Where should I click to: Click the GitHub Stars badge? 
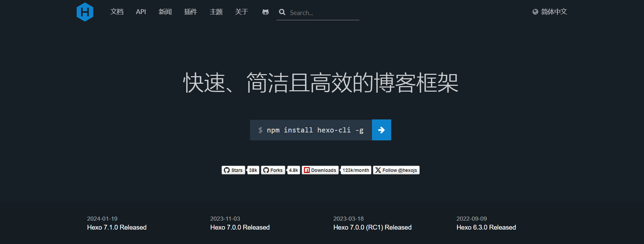tap(233, 170)
